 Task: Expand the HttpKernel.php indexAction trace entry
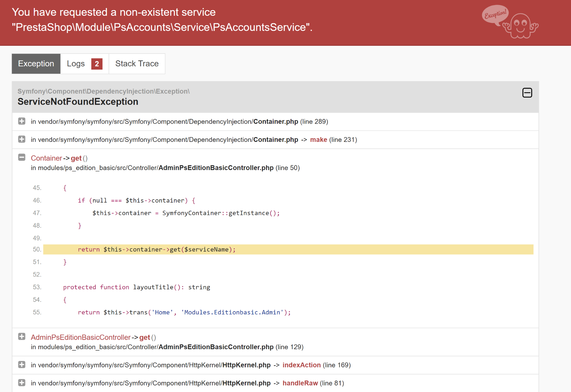22,365
